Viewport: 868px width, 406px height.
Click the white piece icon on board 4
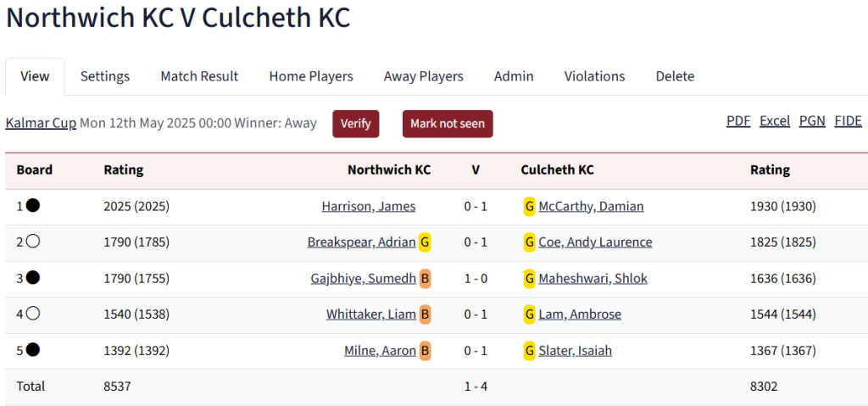pos(33,314)
